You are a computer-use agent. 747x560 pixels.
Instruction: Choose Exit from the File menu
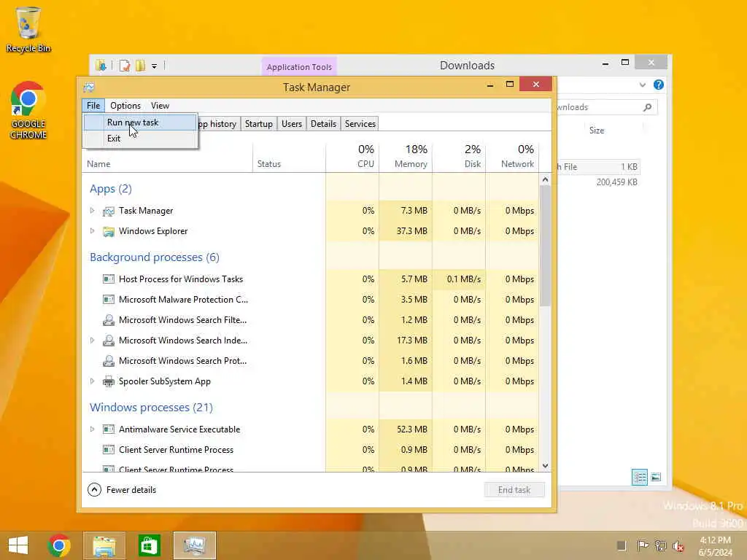coord(140,139)
